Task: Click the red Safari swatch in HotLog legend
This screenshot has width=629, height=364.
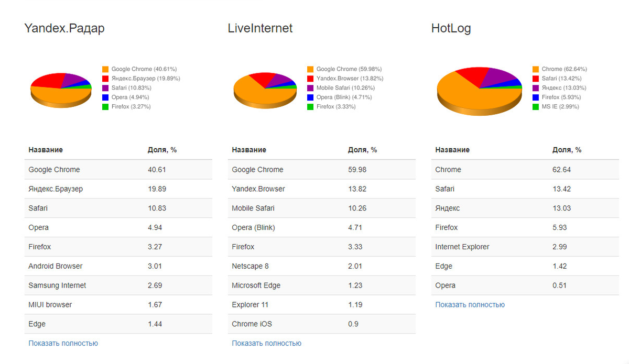Action: point(536,79)
